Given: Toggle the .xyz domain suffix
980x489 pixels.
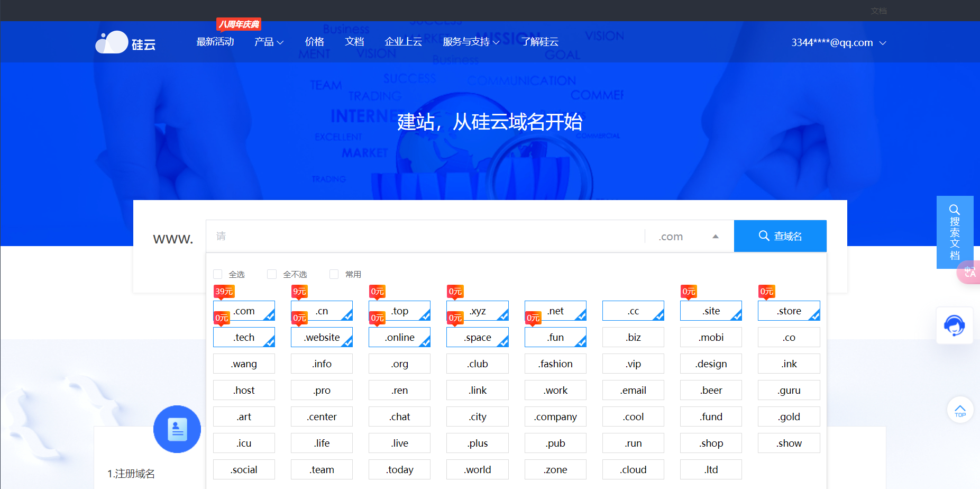Looking at the screenshot, I should tap(478, 311).
